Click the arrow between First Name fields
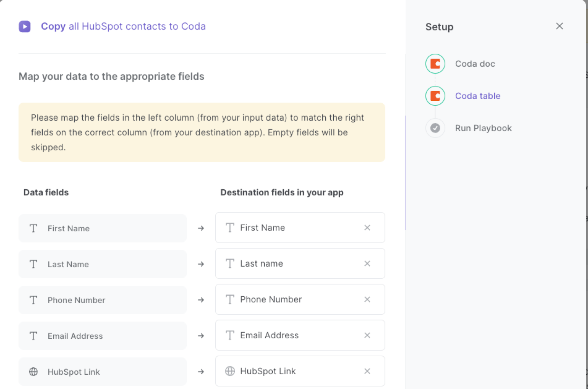Screen dimensions: 588x389 [201, 228]
